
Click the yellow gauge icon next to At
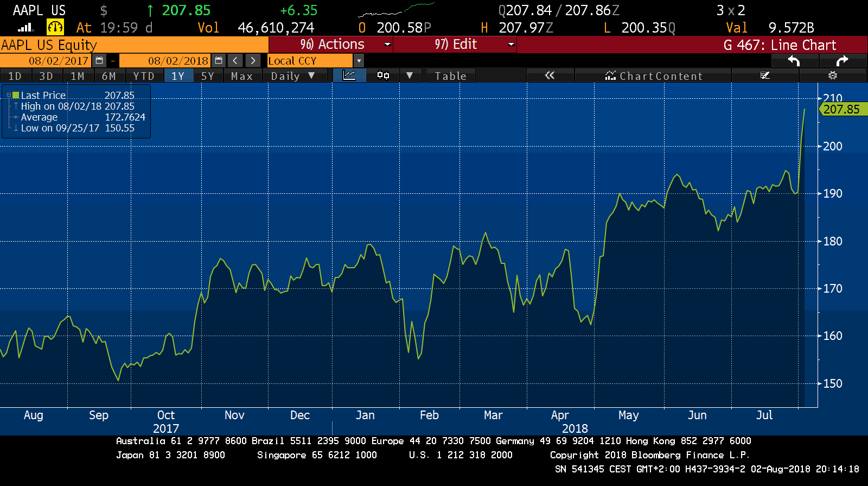click(x=55, y=27)
